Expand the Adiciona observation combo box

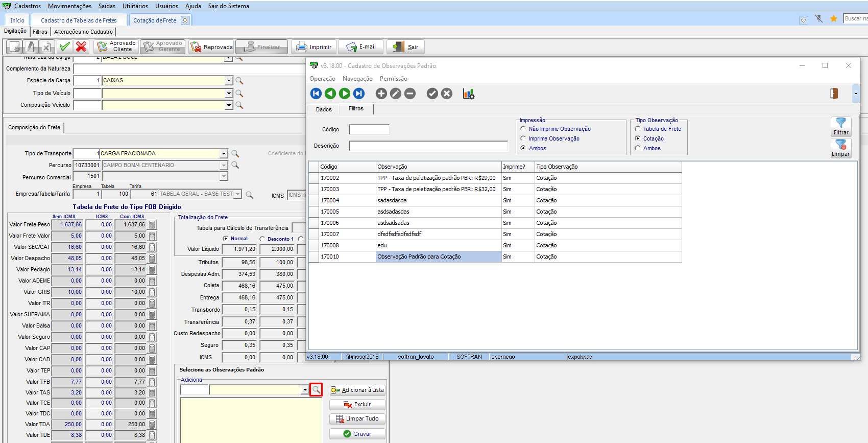point(305,390)
